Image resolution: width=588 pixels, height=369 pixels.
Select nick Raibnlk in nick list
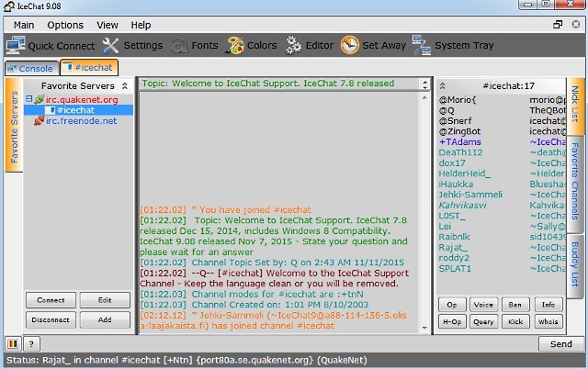coord(454,237)
